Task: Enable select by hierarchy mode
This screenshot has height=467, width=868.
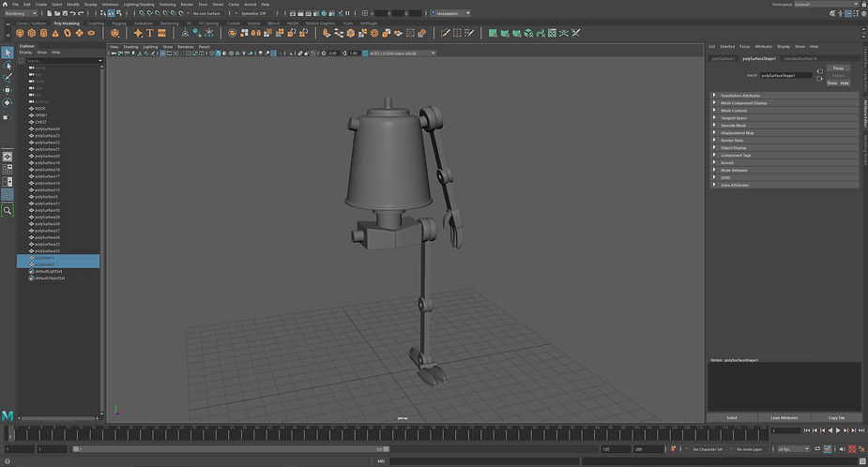Action: (103, 13)
